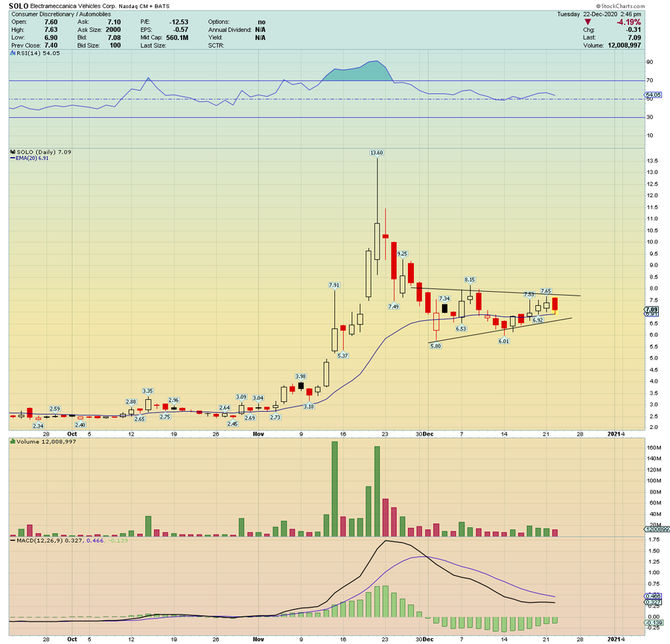
Task: Click the tallest green volume bar
Action: click(334, 489)
